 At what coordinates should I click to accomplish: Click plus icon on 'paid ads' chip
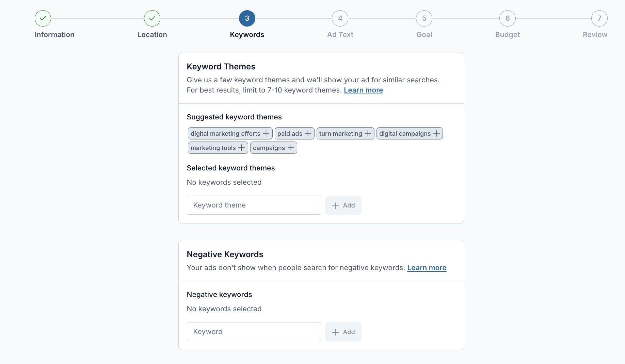pos(308,134)
